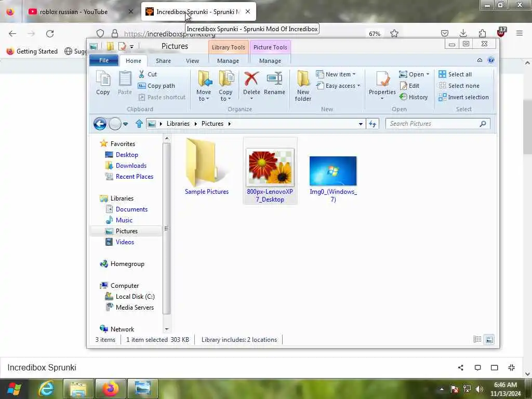The width and height of the screenshot is (532, 399).
Task: Click Select none in ribbon
Action: [459, 86]
